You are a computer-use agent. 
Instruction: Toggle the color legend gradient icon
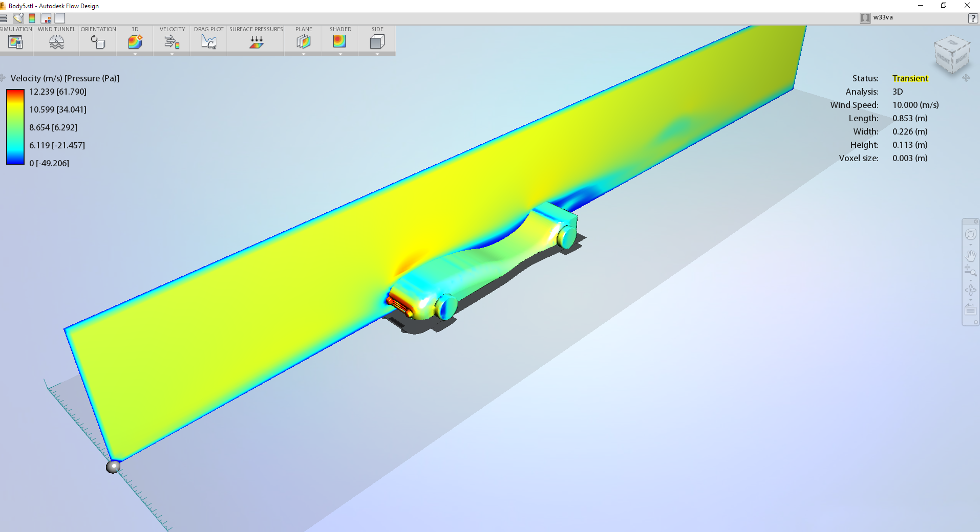coord(32,18)
